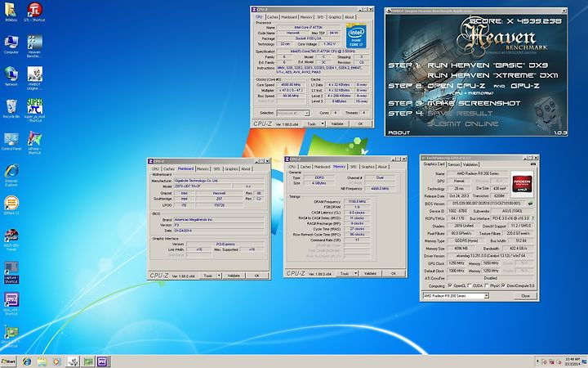The height and width of the screenshot is (368, 588).
Task: Open Windows Media Player in taskbar
Action: 56,361
